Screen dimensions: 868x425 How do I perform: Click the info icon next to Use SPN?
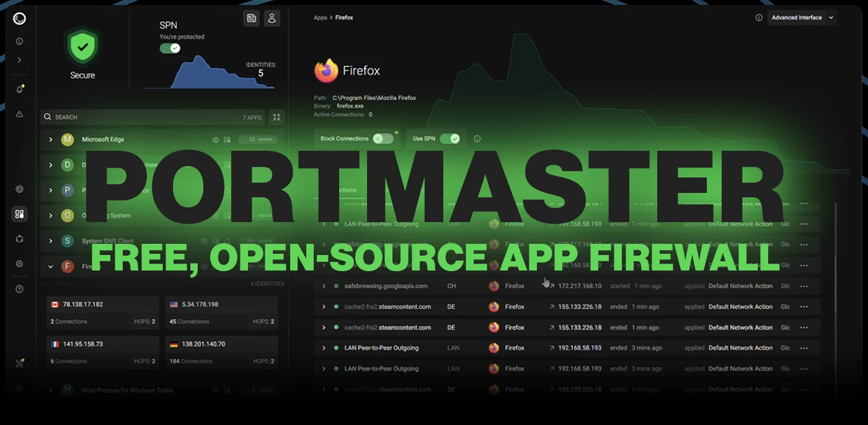coord(477,139)
